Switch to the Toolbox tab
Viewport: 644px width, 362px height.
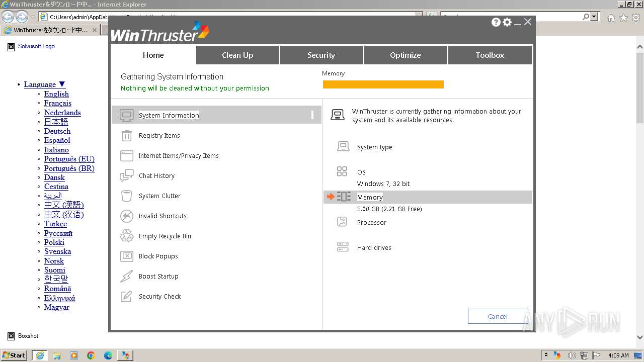pos(490,55)
